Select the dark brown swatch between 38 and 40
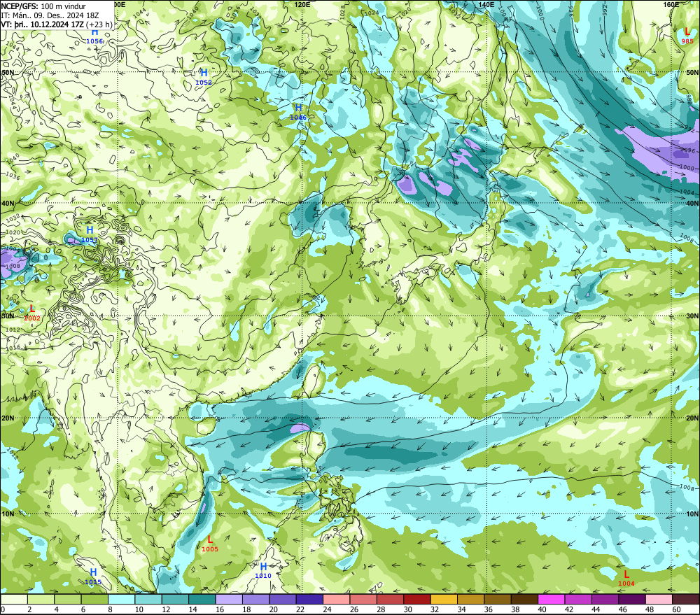The image size is (700, 615). 524,599
